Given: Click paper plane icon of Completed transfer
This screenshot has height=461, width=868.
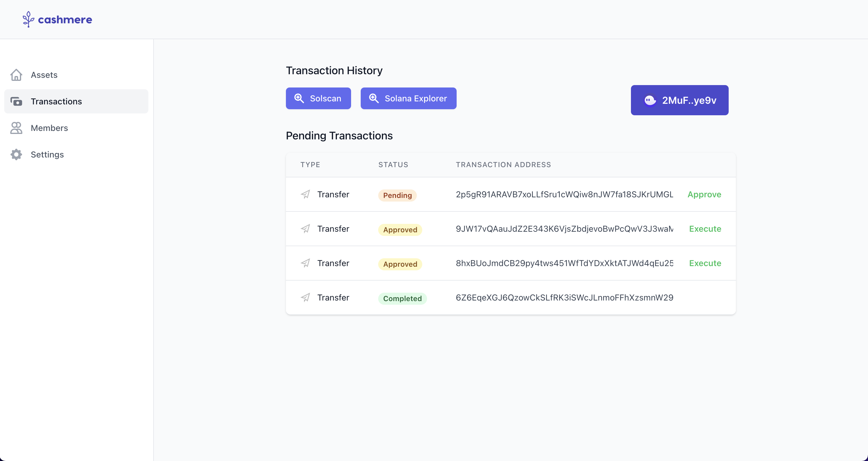Looking at the screenshot, I should coord(305,297).
